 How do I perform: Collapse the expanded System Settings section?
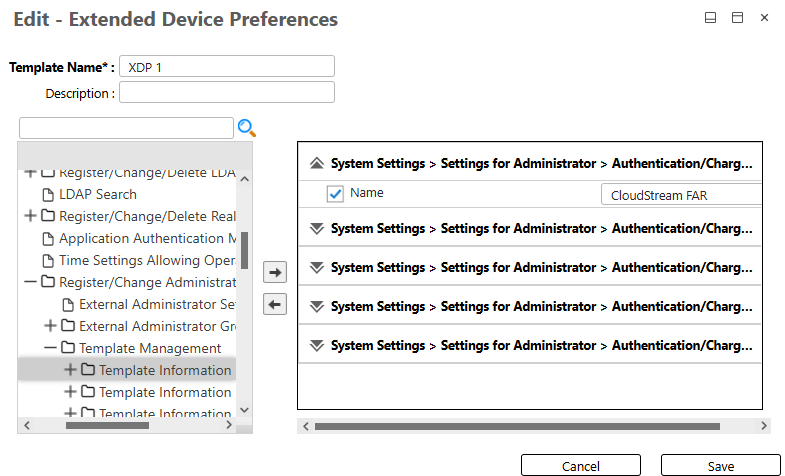pos(317,162)
